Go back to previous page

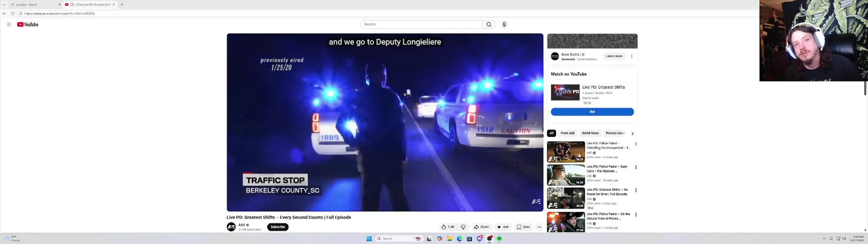[4, 14]
